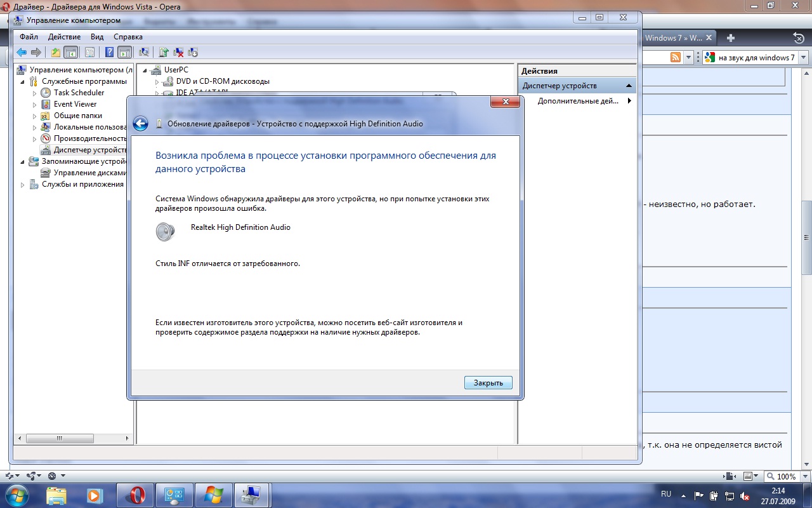Viewport: 812px width, 508px height.
Task: Switch to Opera via the taskbar icon
Action: [135, 495]
